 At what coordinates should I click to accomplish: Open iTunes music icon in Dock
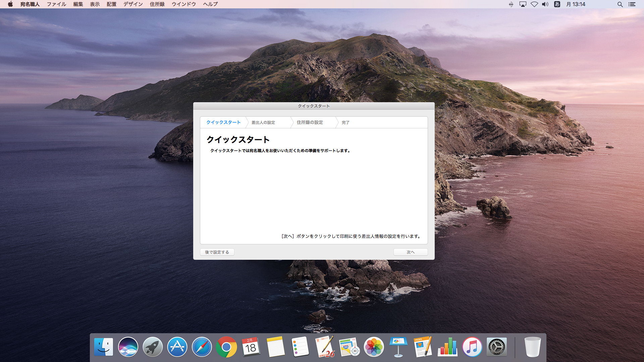pyautogui.click(x=472, y=347)
